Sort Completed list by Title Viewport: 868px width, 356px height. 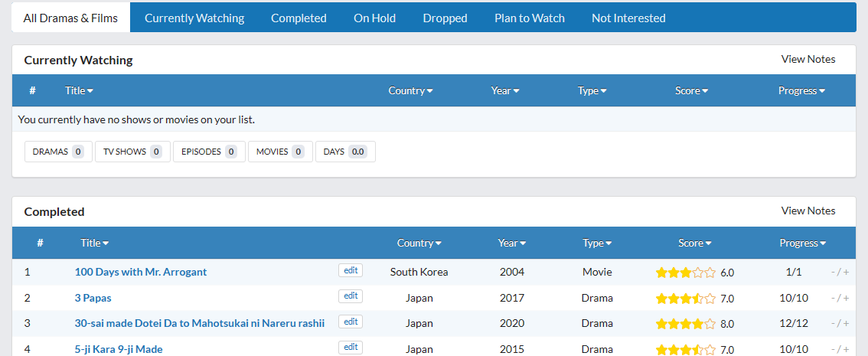coord(95,243)
